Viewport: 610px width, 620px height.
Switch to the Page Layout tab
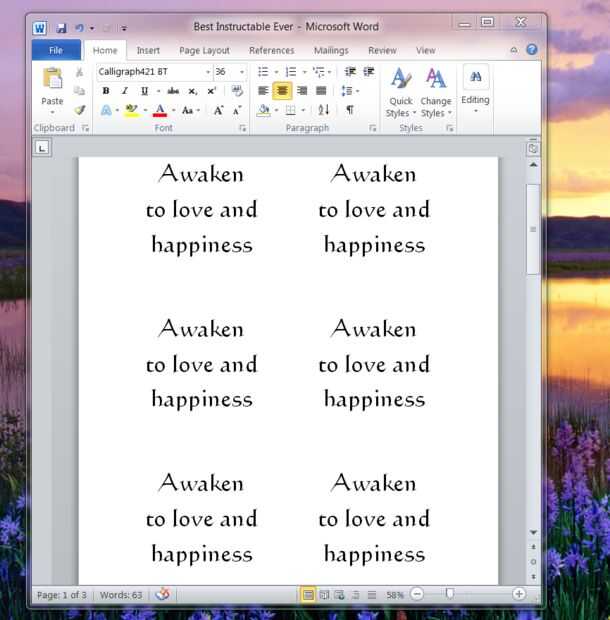click(204, 51)
